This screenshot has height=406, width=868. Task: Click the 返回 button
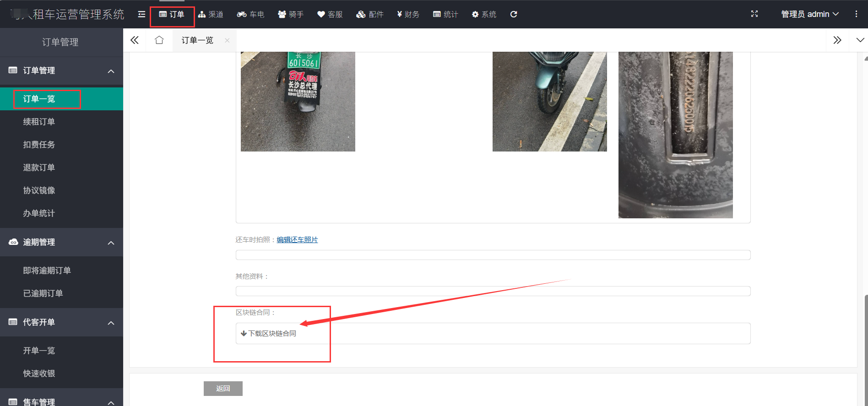(x=223, y=389)
